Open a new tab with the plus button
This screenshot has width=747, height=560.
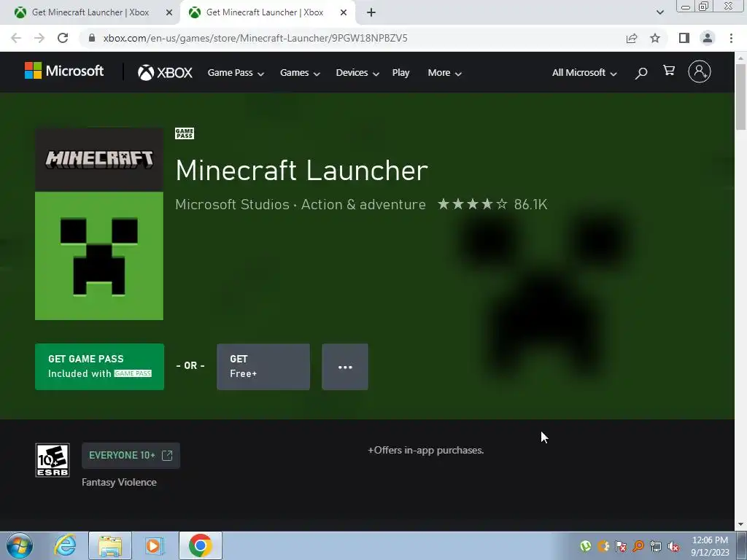click(371, 12)
